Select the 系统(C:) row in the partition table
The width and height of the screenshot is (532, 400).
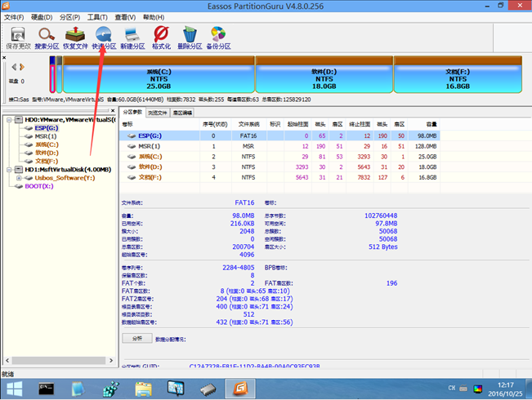click(279, 157)
